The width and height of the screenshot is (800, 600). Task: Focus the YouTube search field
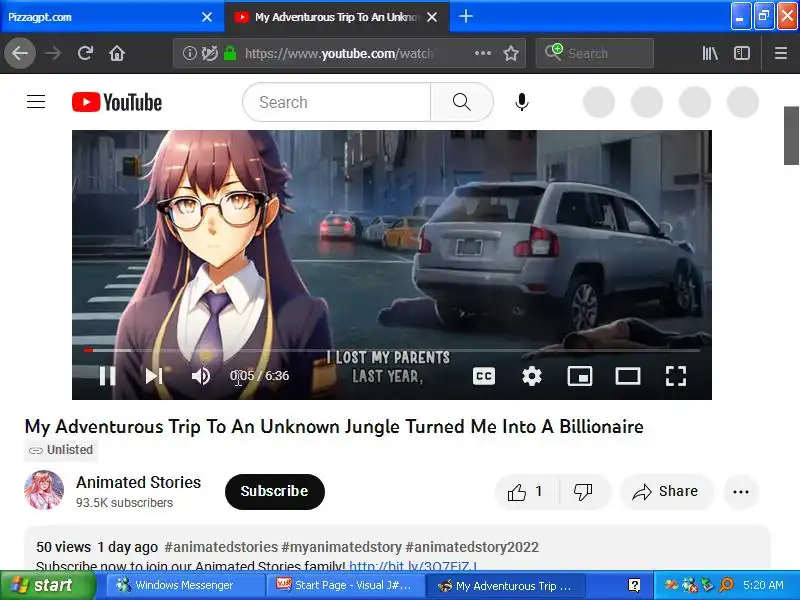coord(337,102)
